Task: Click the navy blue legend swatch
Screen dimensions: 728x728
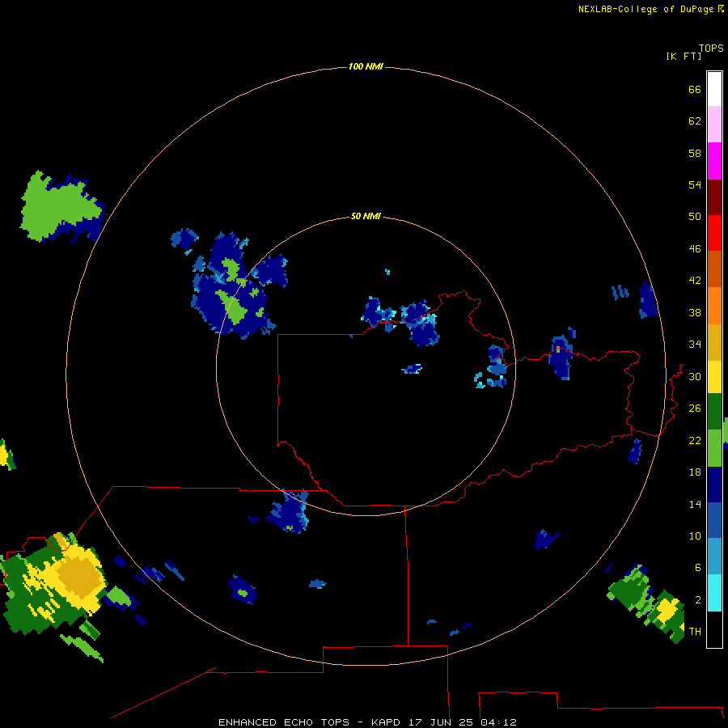Action: click(714, 485)
